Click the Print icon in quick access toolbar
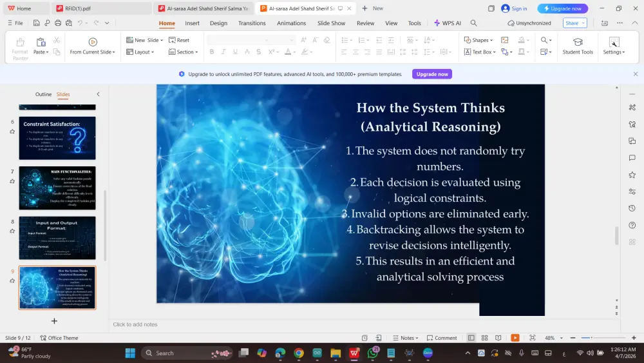This screenshot has height=363, width=644. point(58,23)
